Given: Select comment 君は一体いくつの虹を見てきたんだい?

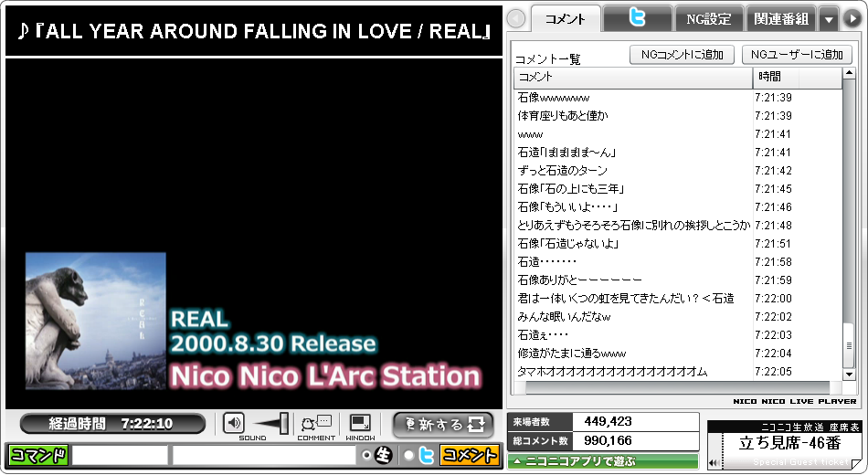Looking at the screenshot, I should [626, 299].
